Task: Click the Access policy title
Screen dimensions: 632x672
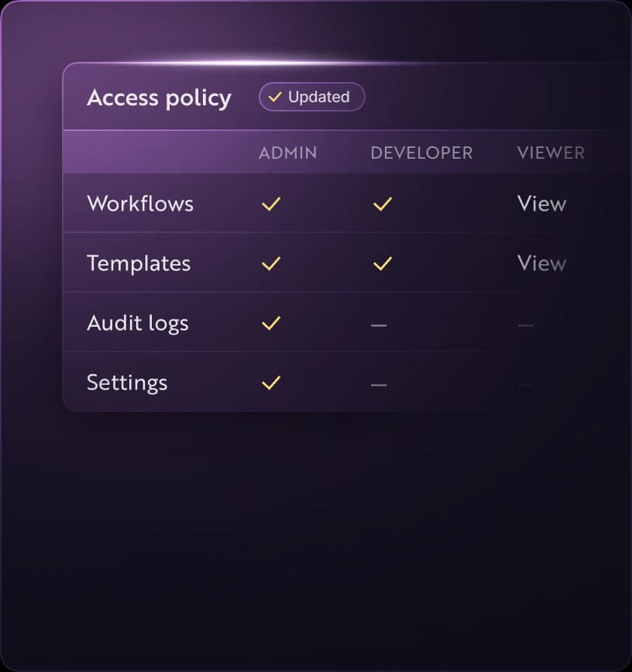Action: point(159,98)
